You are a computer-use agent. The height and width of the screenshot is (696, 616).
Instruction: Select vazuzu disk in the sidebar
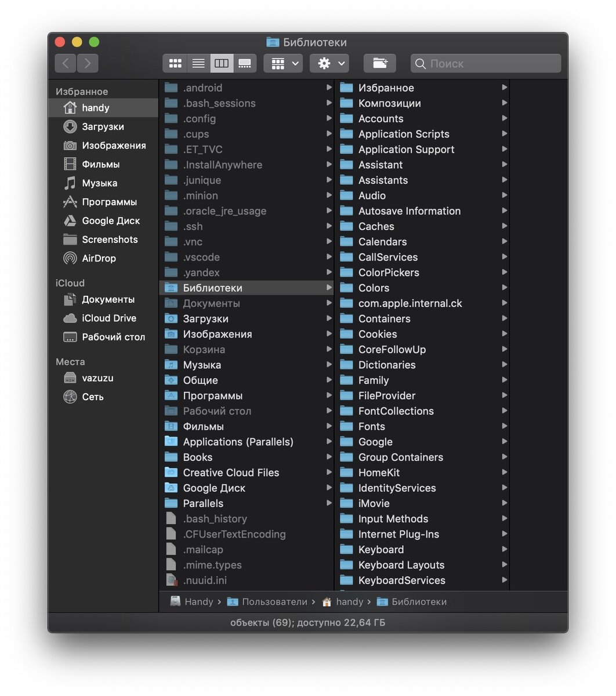pos(103,378)
